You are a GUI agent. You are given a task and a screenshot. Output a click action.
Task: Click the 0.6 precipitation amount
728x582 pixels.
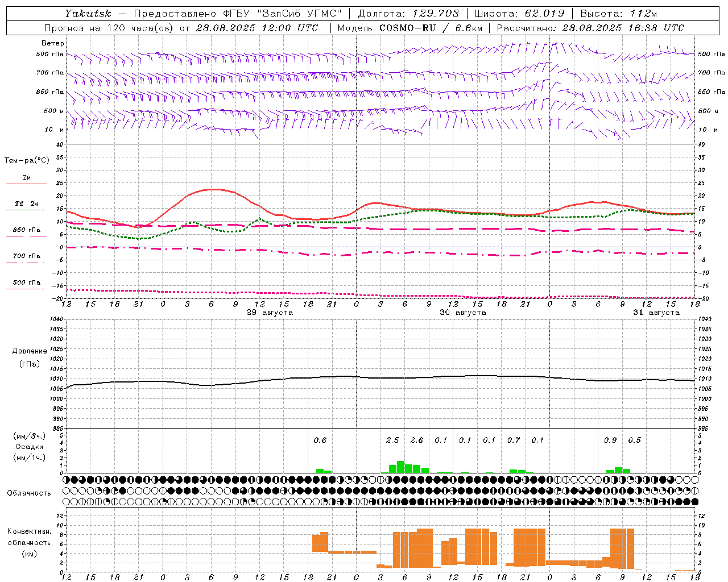click(x=320, y=440)
